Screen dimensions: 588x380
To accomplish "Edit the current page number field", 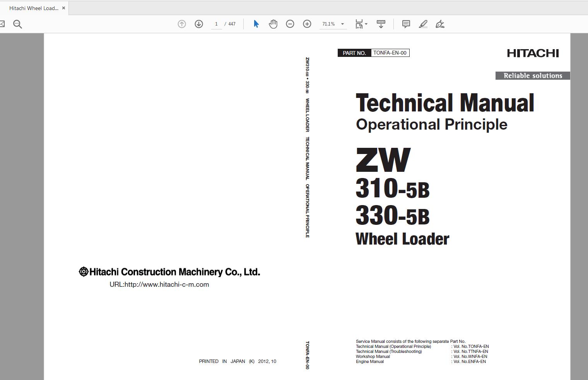I will [216, 24].
